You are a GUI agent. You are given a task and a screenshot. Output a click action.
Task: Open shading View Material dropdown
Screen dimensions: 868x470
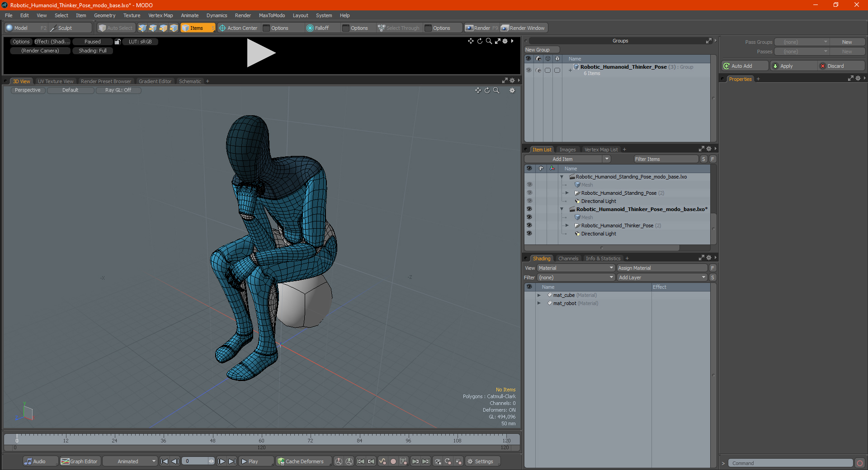click(x=576, y=268)
